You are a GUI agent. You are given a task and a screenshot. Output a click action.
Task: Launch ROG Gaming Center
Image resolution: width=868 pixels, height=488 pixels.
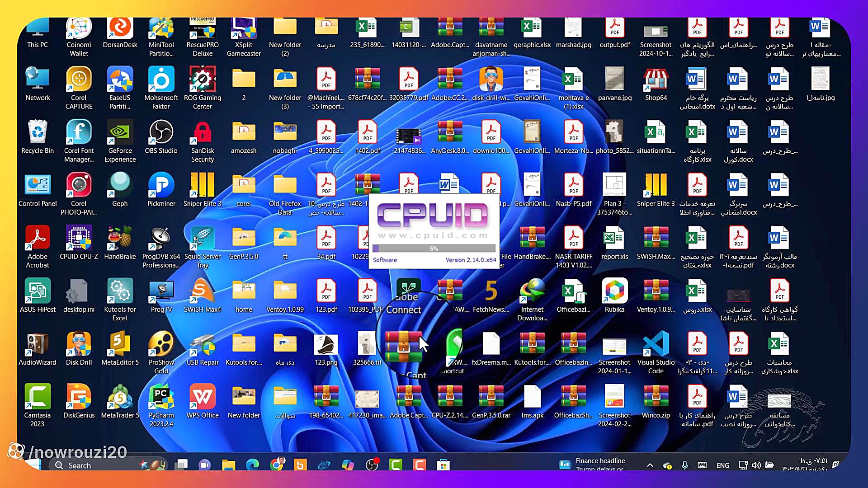point(203,88)
